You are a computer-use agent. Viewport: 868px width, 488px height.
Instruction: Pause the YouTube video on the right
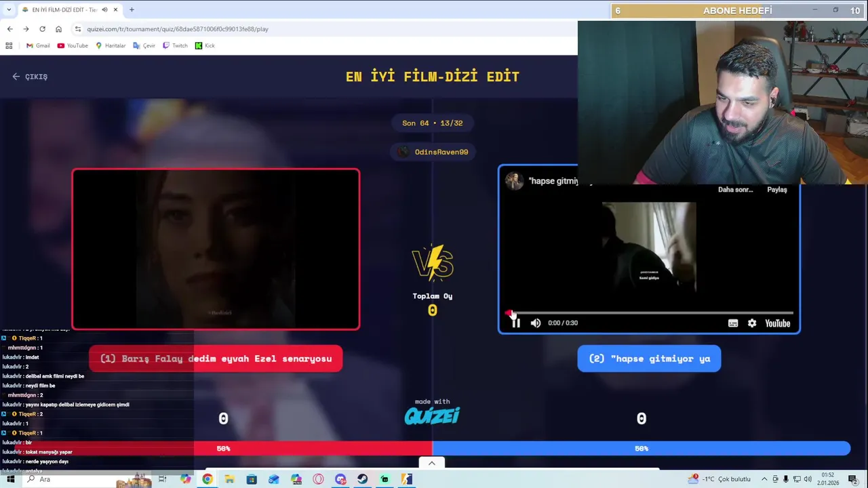pyautogui.click(x=515, y=323)
